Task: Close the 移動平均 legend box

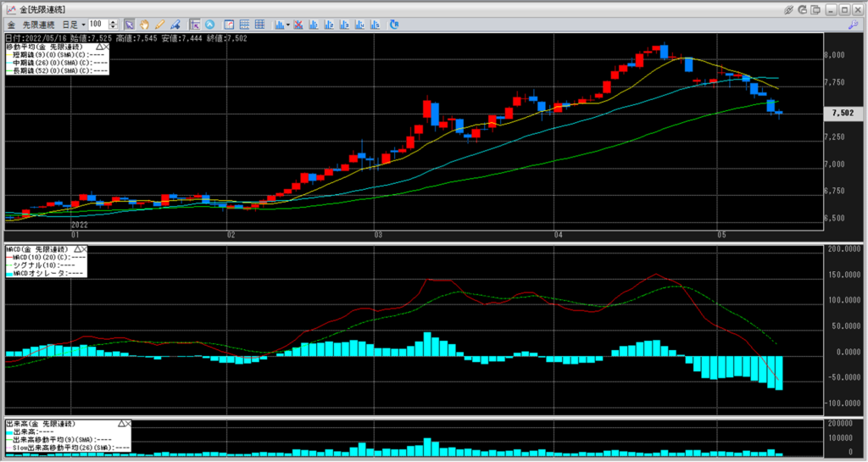Action: coord(105,47)
